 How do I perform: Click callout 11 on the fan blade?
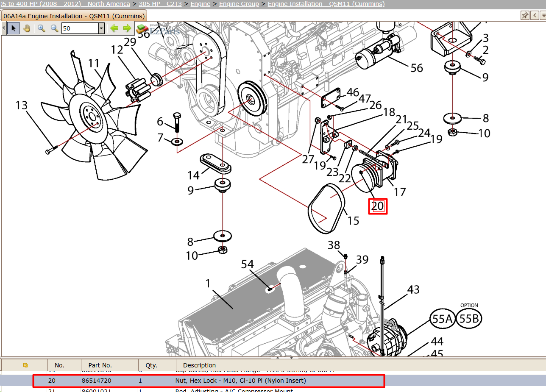click(x=94, y=64)
